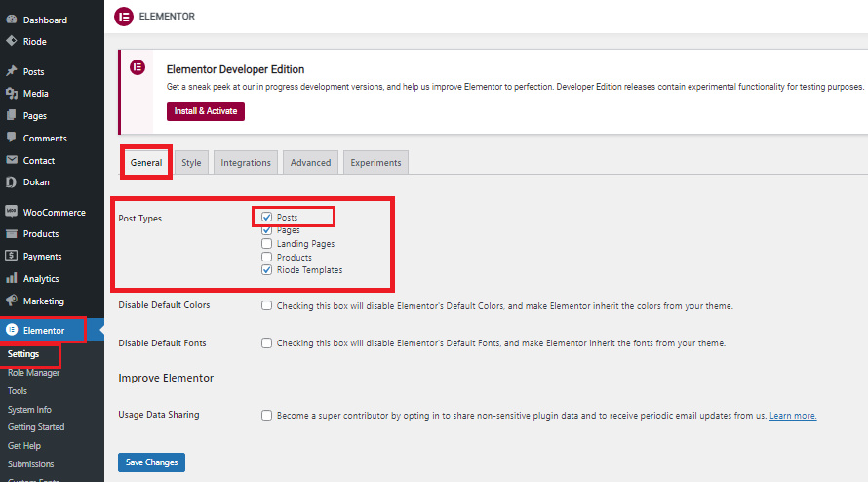Switch to the General tab

(146, 162)
